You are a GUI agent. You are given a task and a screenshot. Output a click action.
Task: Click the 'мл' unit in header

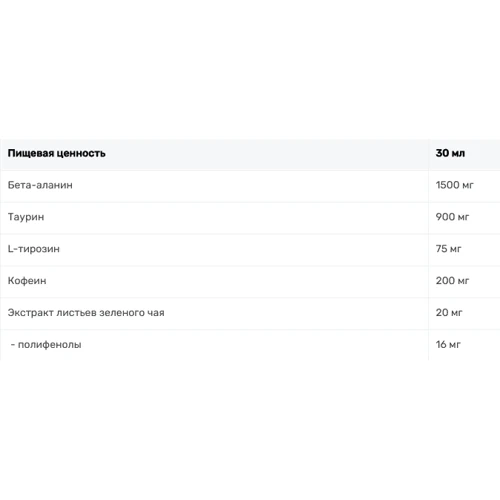tap(459, 154)
